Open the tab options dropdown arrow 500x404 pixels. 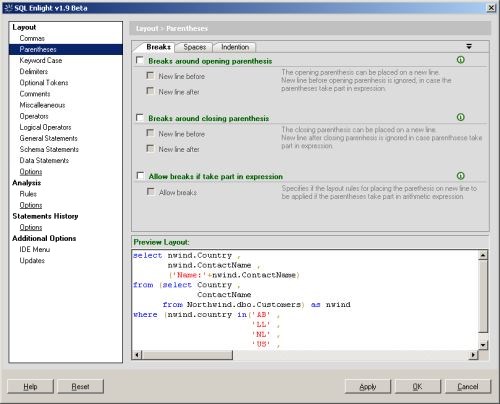(x=469, y=47)
